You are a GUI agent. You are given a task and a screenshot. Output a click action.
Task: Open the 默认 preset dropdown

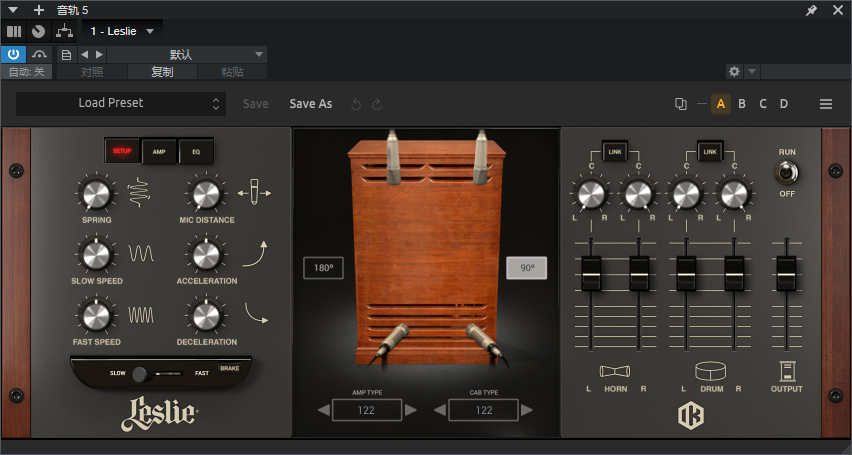(187, 55)
